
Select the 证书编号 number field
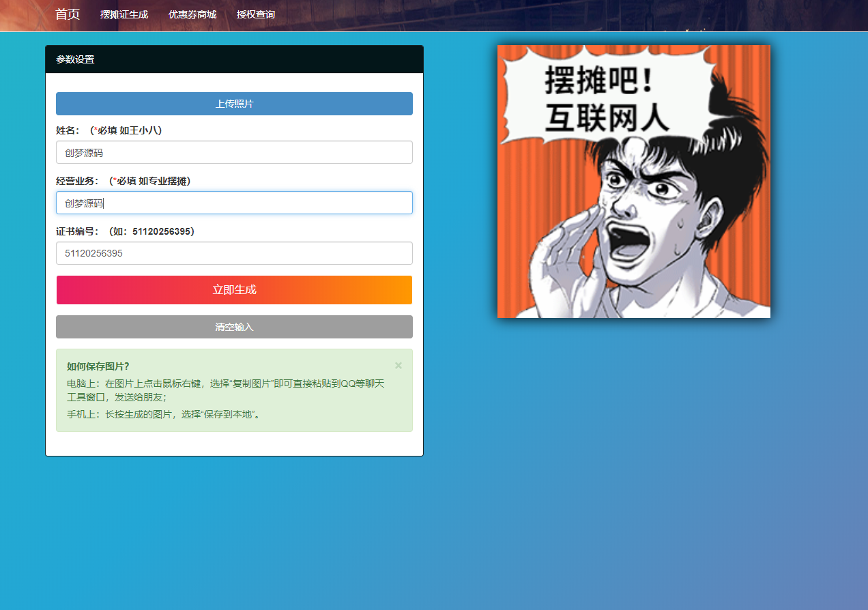[234, 253]
